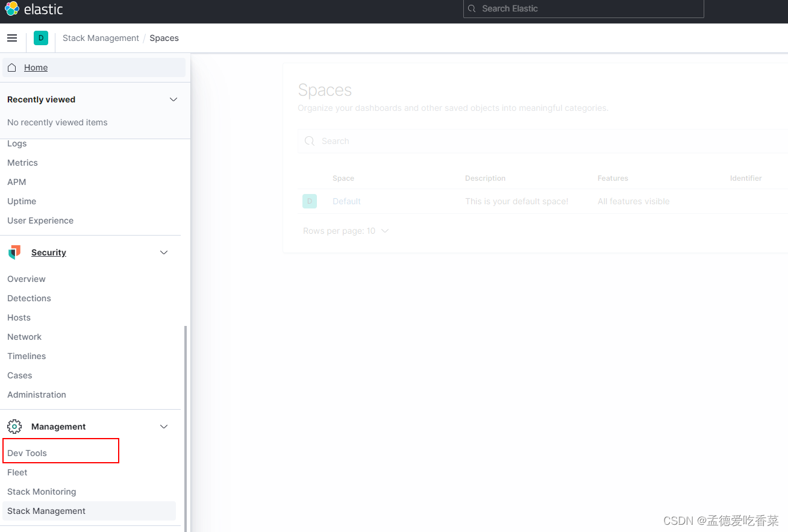
Task: Open Stack Monitoring
Action: tap(42, 492)
